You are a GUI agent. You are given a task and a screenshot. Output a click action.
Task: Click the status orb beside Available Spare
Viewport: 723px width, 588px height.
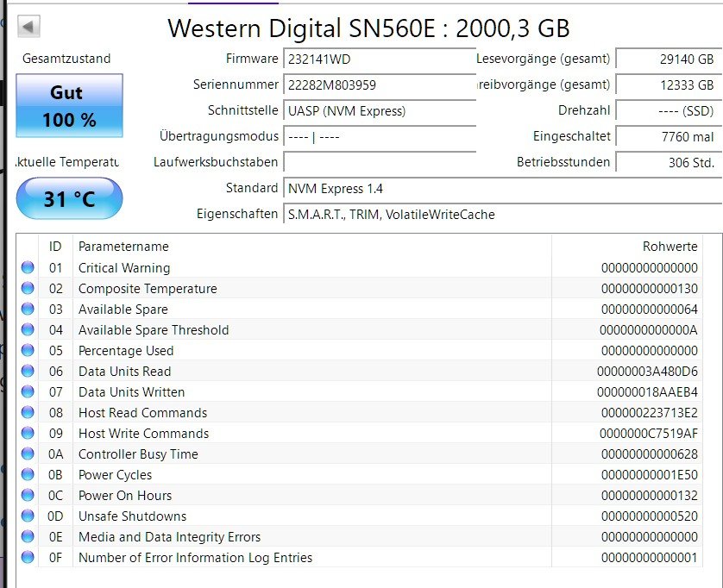pos(28,310)
